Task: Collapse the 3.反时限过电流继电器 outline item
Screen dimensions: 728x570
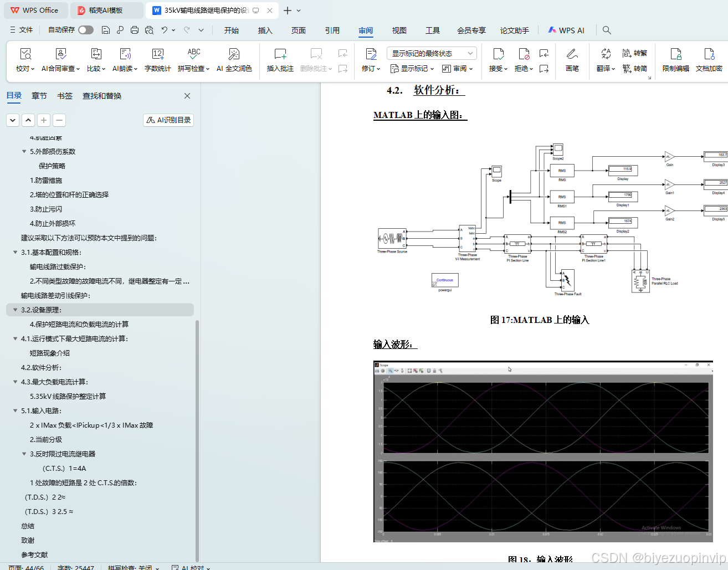Action: click(x=24, y=454)
